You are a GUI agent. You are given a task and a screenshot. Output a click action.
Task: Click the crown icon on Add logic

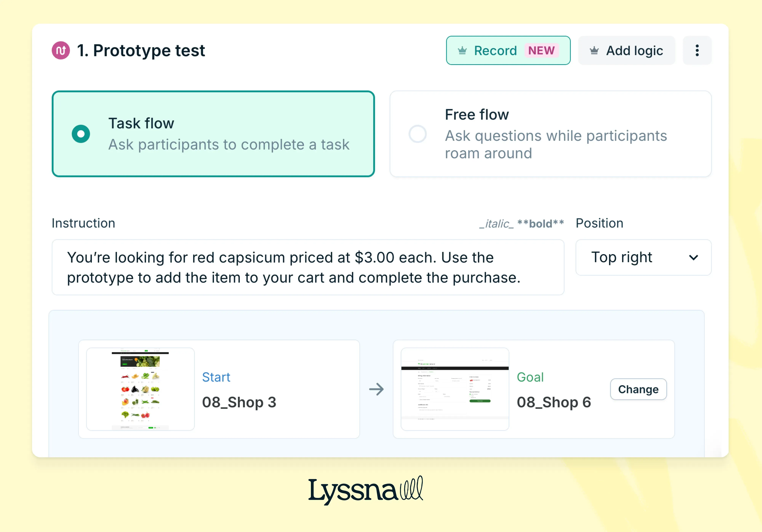pos(594,50)
